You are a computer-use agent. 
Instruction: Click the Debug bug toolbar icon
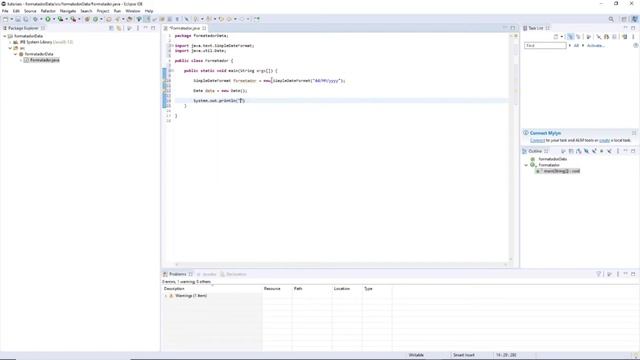[35, 19]
